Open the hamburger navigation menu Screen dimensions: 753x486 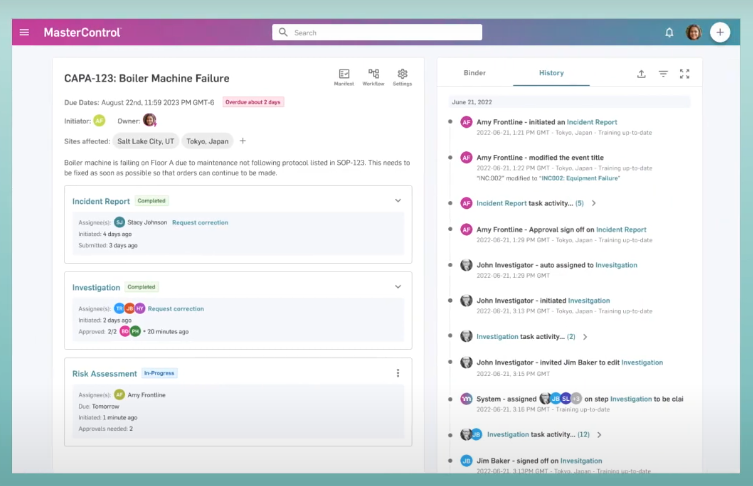click(x=24, y=32)
